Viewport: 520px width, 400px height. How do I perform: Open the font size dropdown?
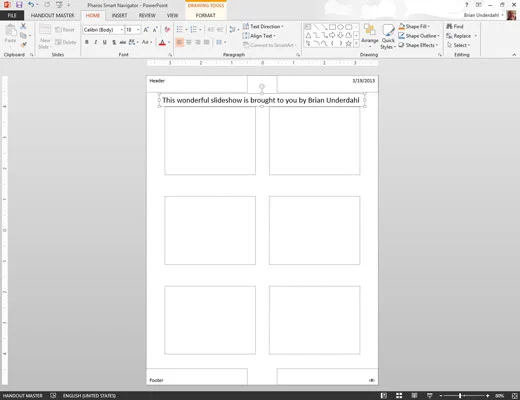coord(138,30)
